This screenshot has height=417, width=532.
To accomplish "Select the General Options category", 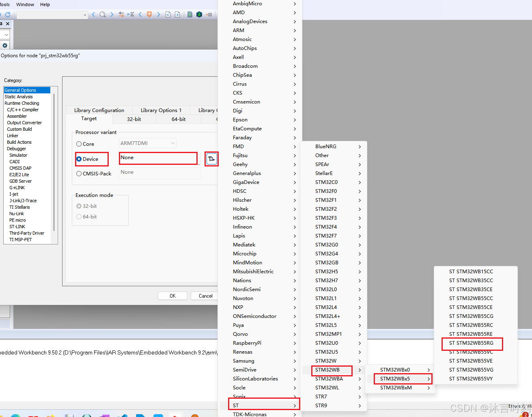I will pos(27,90).
